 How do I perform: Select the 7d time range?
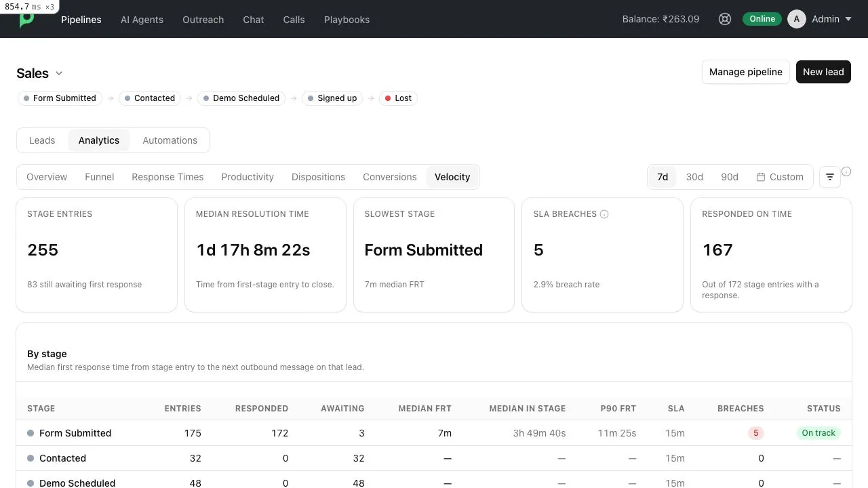pos(663,177)
